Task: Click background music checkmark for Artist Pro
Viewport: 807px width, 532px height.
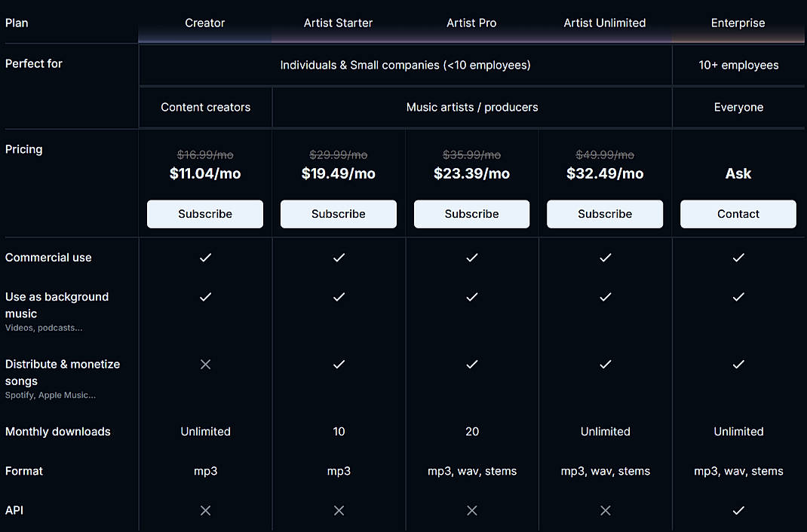Action: pyautogui.click(x=472, y=297)
